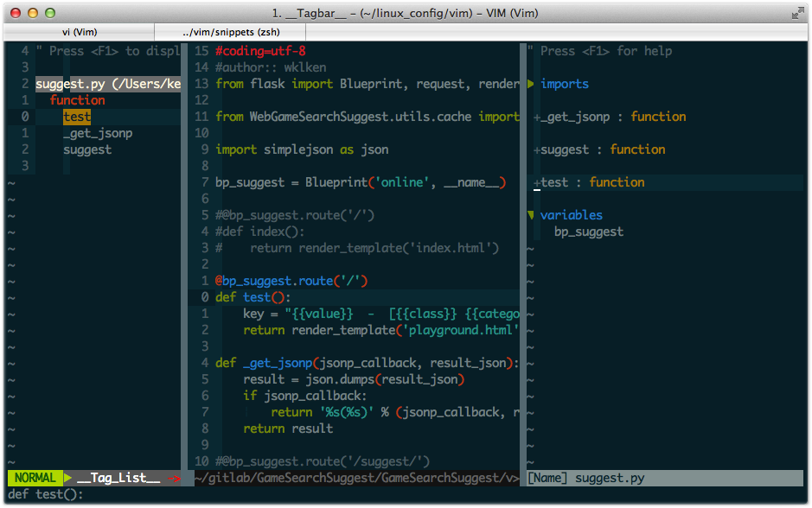Click the 'def _get_jsonp(jsonp_callback, result_json):' line

[x=368, y=363]
